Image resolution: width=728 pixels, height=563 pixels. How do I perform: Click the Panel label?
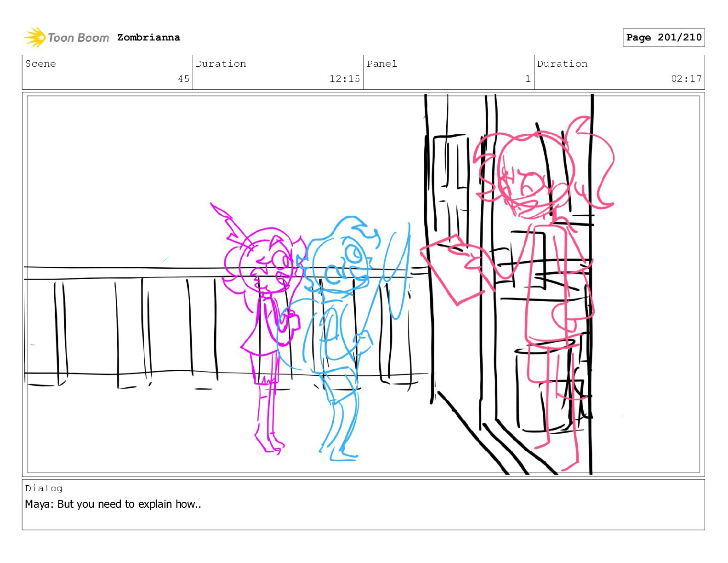pyautogui.click(x=382, y=64)
